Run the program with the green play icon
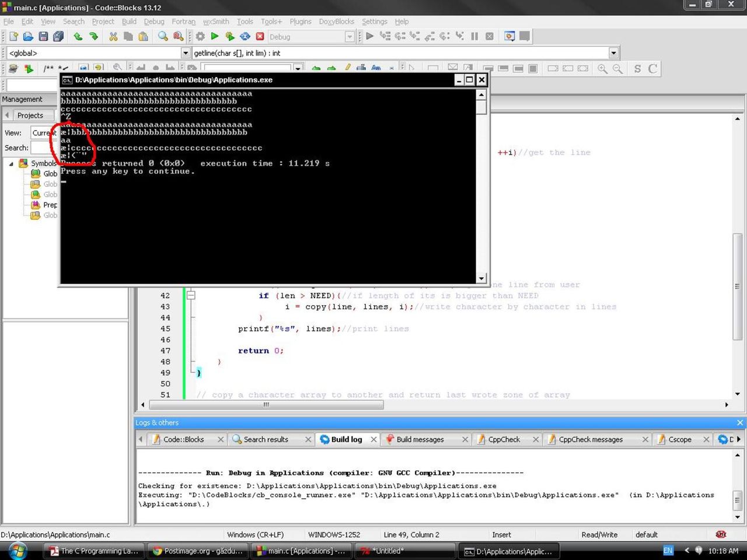This screenshot has width=747, height=560. (215, 36)
